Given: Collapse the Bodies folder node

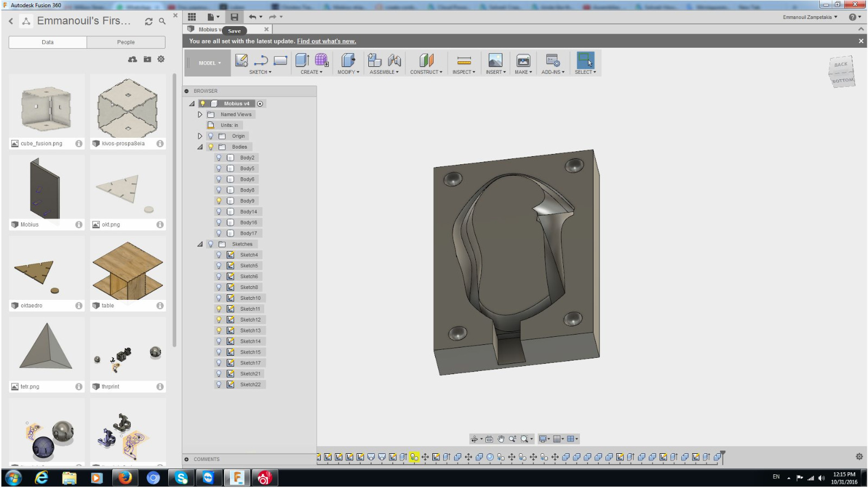Looking at the screenshot, I should pos(200,147).
